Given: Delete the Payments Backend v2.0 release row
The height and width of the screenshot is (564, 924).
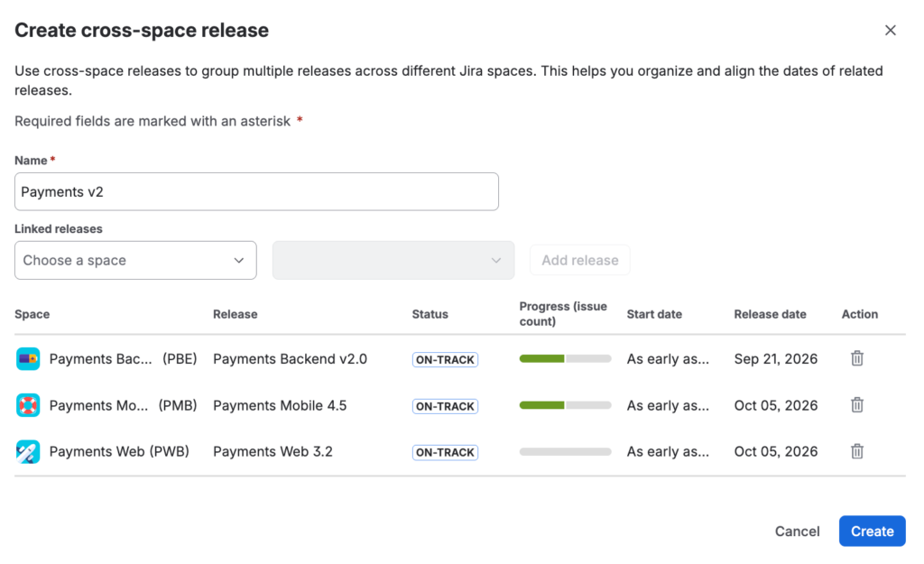Looking at the screenshot, I should pyautogui.click(x=857, y=357).
